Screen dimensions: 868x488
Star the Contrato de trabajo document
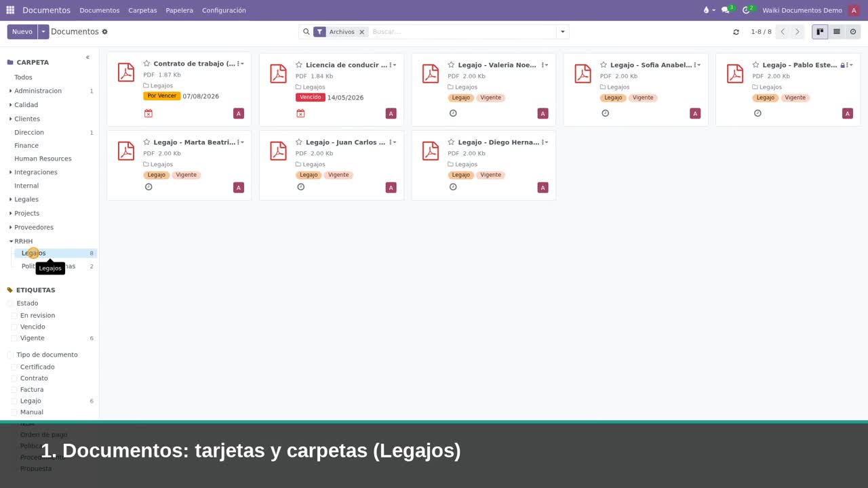146,64
